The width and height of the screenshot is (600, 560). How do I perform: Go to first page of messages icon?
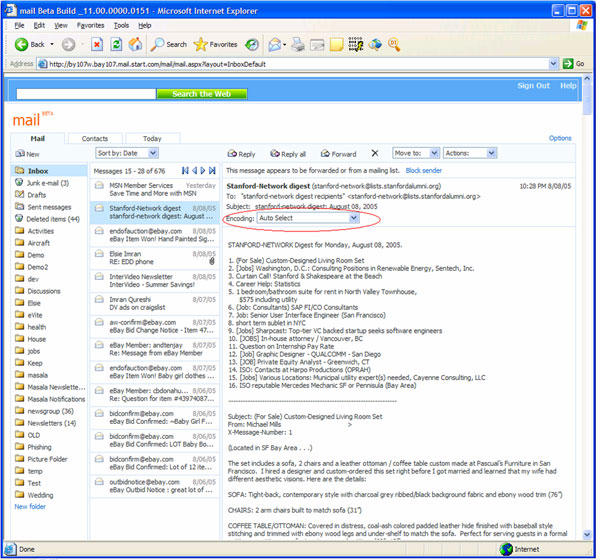click(x=185, y=171)
